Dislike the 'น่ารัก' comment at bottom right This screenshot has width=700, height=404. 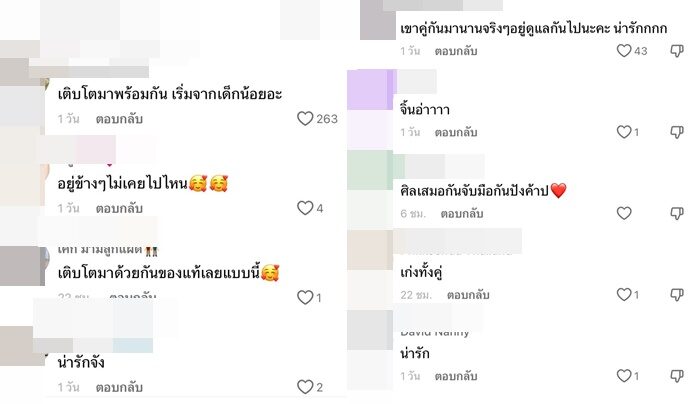[x=677, y=376]
